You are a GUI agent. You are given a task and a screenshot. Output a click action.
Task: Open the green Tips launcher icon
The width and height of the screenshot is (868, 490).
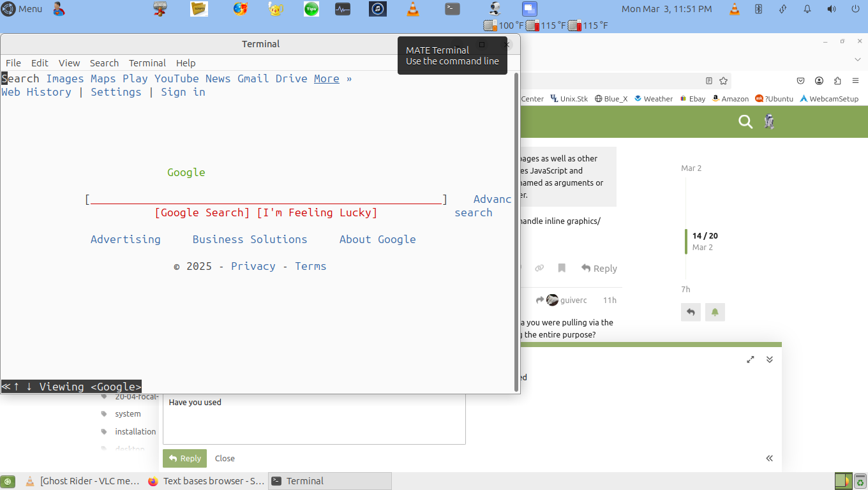click(x=311, y=9)
